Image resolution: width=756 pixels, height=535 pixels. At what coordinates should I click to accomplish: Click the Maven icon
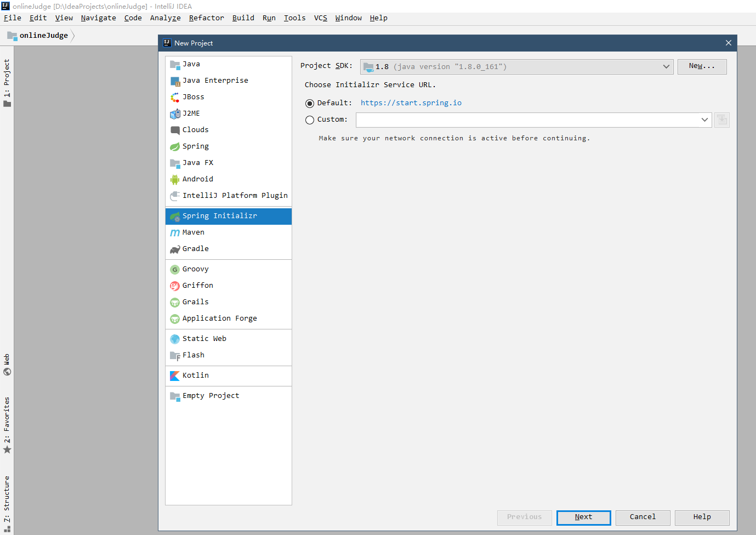[x=175, y=233]
